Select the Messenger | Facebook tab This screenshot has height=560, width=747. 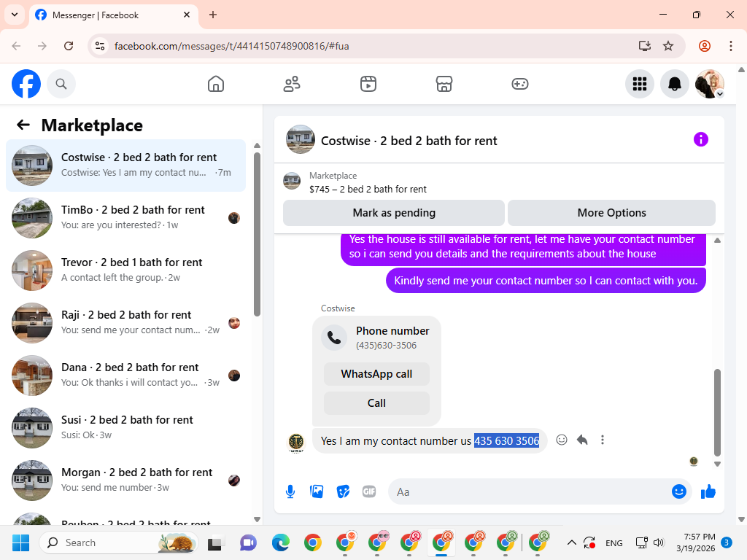point(113,15)
